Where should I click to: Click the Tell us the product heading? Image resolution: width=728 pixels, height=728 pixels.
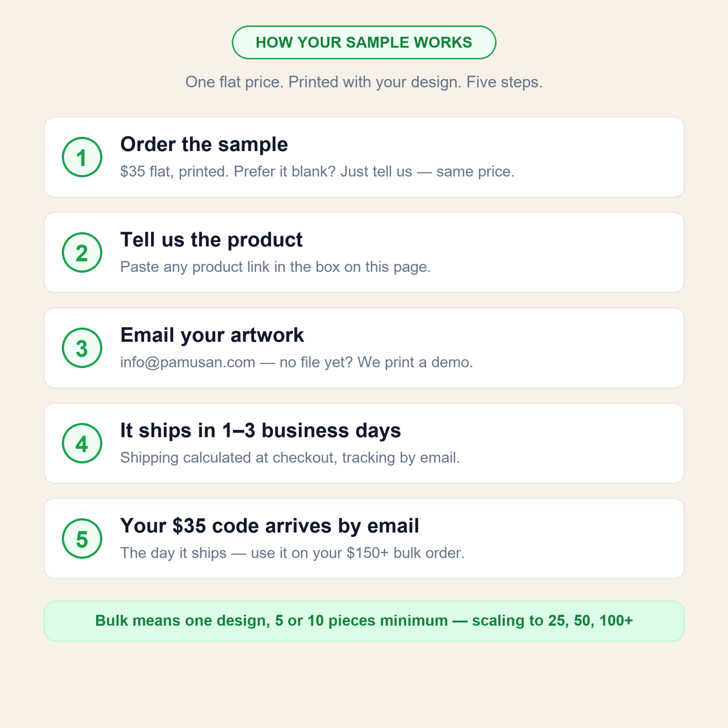pyautogui.click(x=211, y=240)
